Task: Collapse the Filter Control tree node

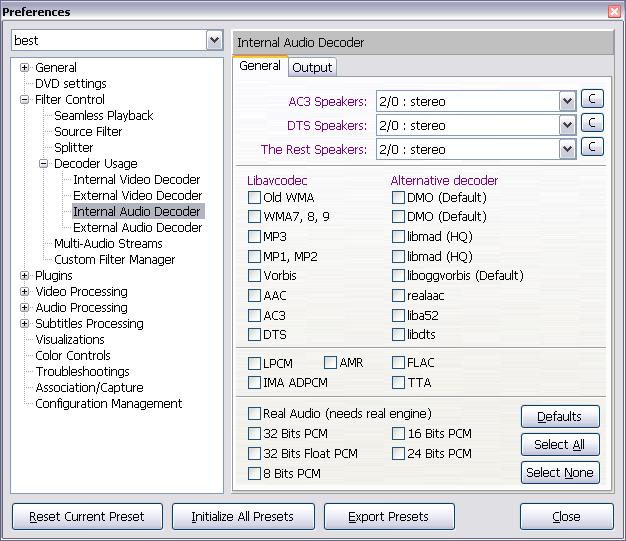Action: coord(25,100)
